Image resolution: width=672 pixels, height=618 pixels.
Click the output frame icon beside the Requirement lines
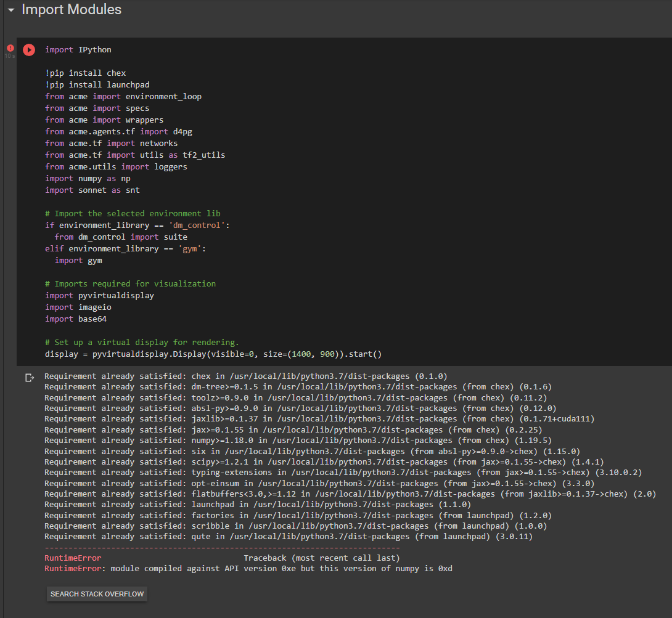pyautogui.click(x=29, y=378)
